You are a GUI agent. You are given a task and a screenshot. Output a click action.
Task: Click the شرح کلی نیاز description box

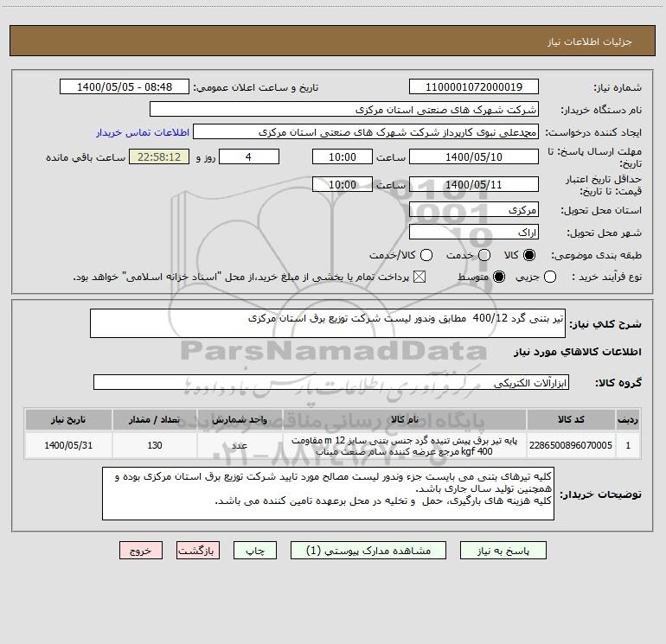click(x=328, y=323)
